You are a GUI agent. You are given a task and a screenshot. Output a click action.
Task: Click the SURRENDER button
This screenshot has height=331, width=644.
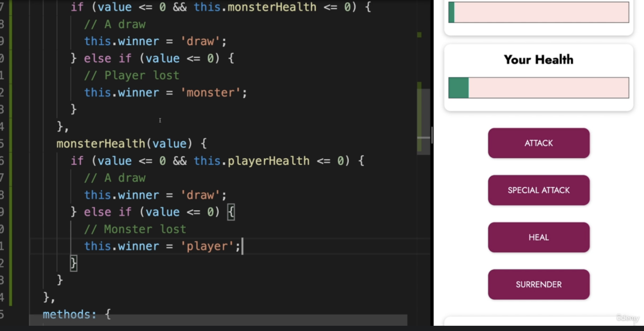(x=539, y=285)
